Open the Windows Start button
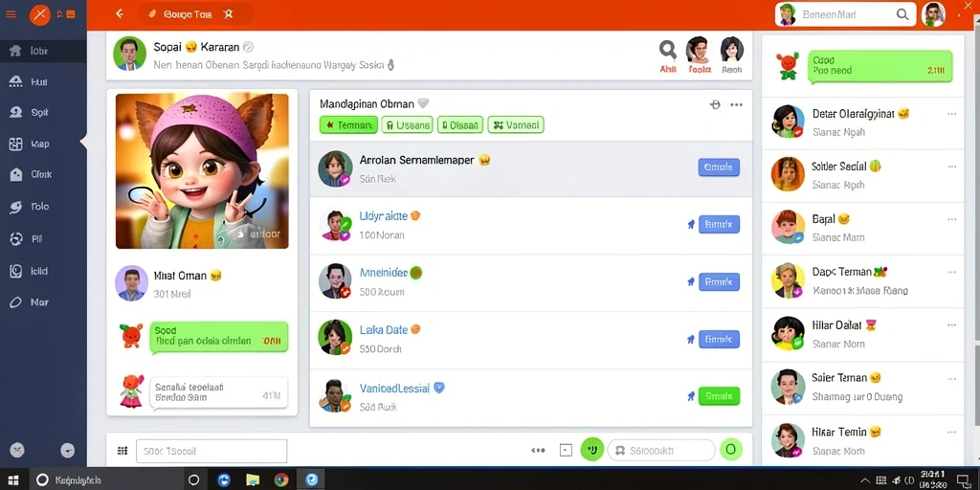The height and width of the screenshot is (490, 980). coord(13,480)
